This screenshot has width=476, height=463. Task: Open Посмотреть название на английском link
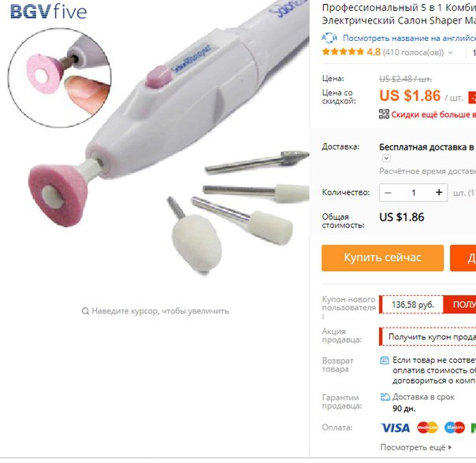click(x=409, y=39)
